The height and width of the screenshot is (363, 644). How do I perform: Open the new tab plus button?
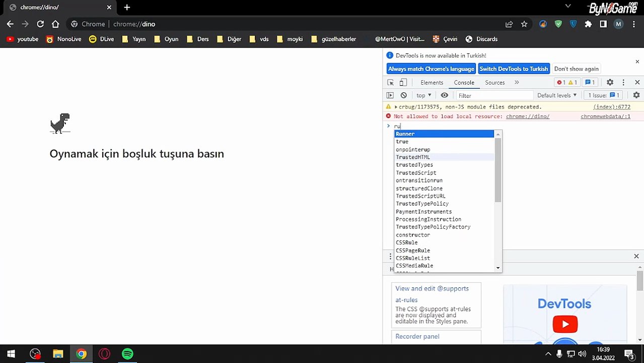click(127, 7)
